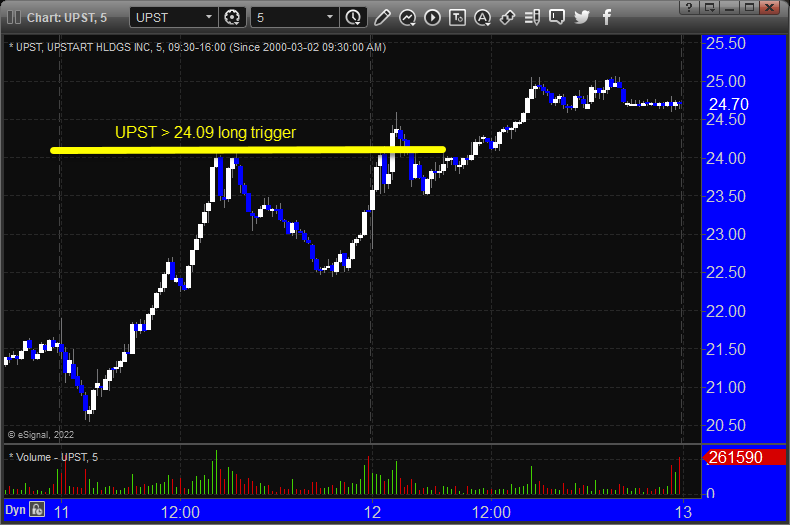
Task: Click the chat comment bubble icon
Action: pos(557,18)
